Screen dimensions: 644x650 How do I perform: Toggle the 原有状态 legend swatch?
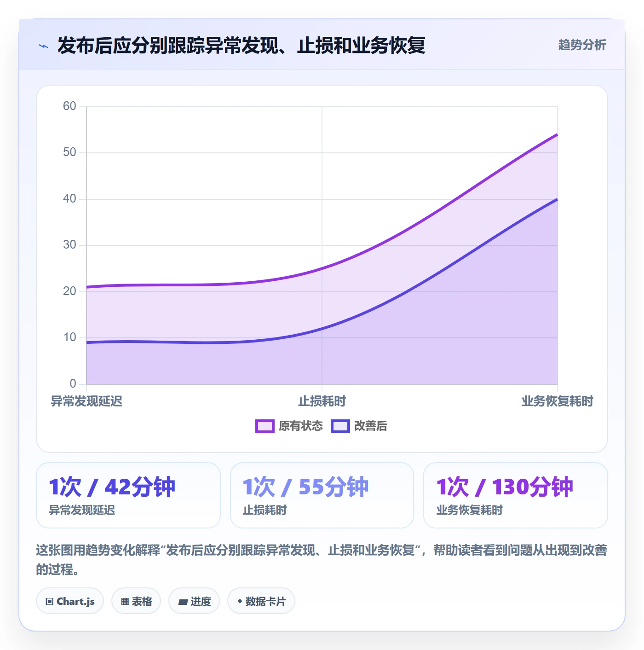tap(264, 426)
